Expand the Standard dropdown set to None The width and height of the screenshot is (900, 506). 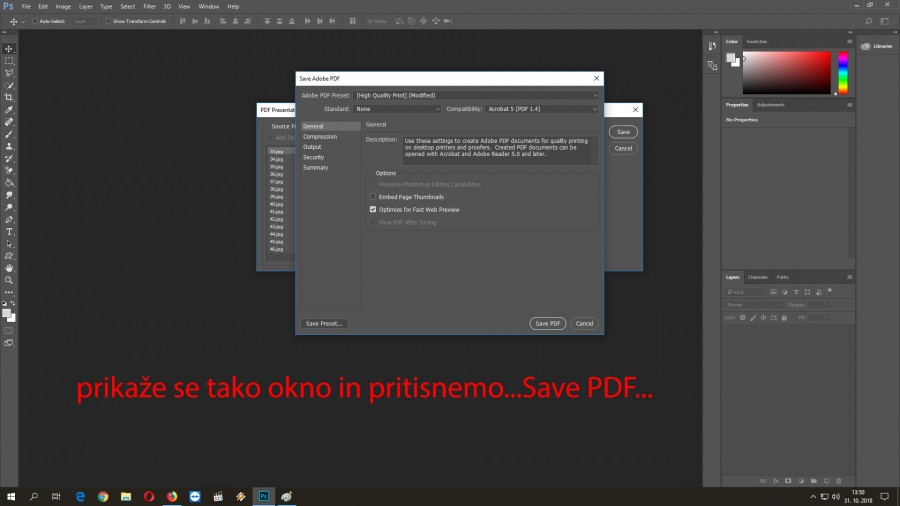pyautogui.click(x=397, y=108)
